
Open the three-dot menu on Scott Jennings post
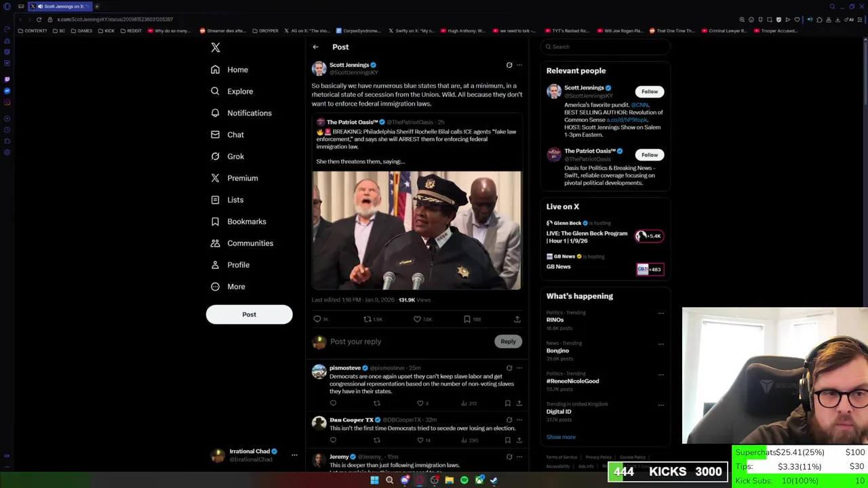click(519, 65)
